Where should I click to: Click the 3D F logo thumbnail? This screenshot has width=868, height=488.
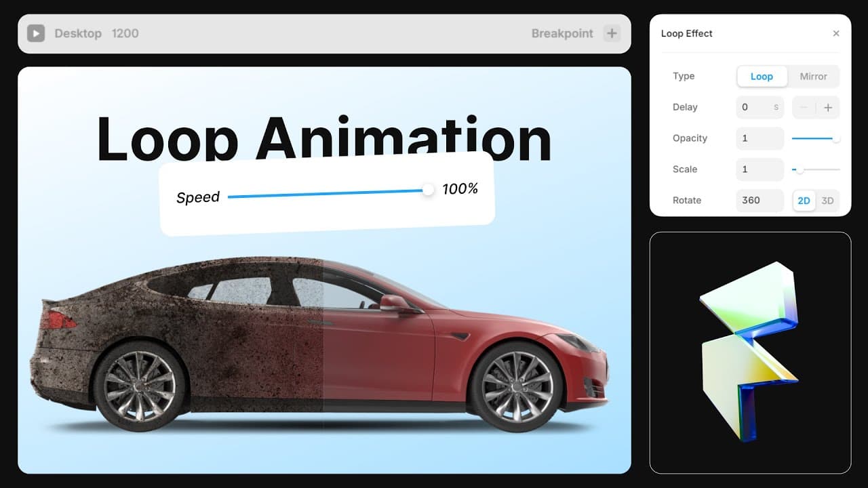(x=750, y=352)
